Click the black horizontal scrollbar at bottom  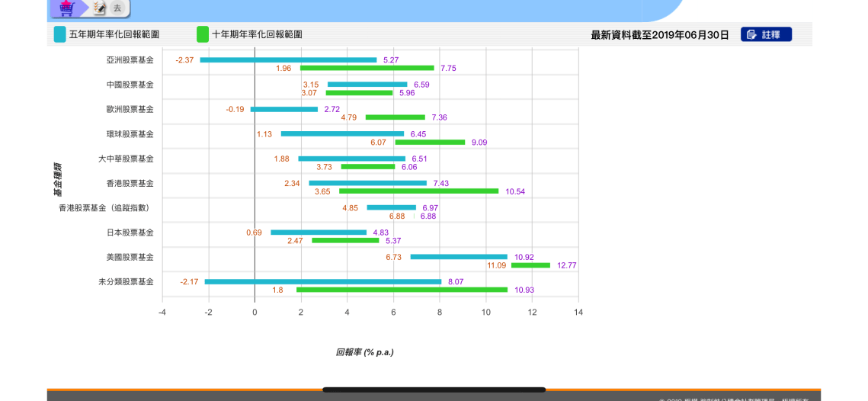[434, 390]
